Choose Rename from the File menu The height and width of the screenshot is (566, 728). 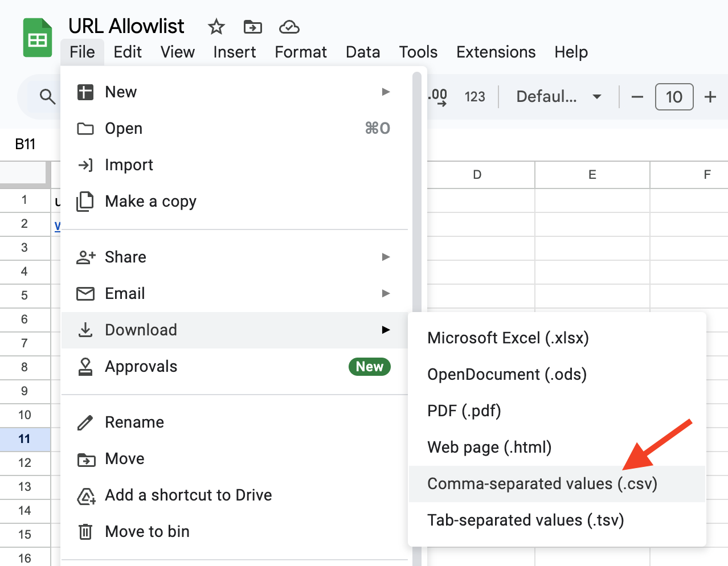click(x=235, y=422)
